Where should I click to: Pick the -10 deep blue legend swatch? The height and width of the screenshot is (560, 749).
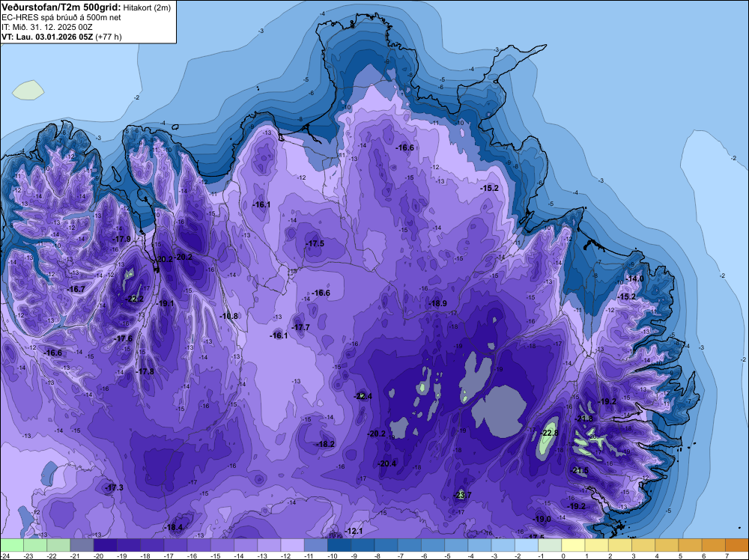pyautogui.click(x=339, y=545)
